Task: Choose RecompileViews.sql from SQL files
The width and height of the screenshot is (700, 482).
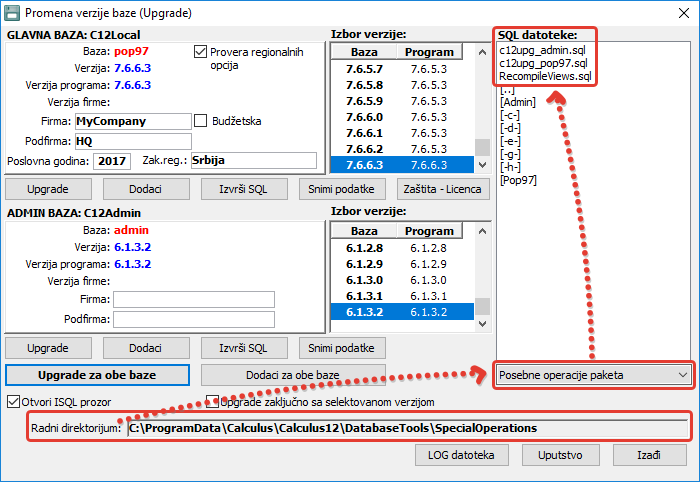Action: tap(545, 75)
